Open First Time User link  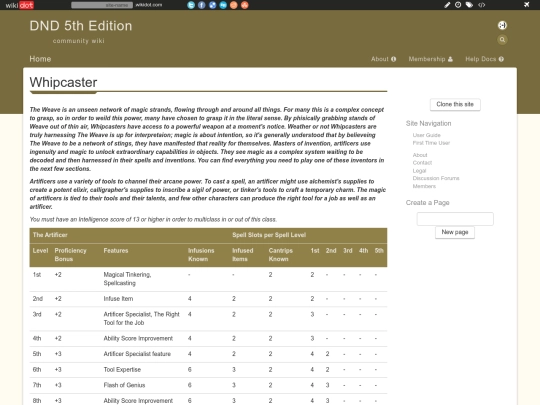point(431,143)
